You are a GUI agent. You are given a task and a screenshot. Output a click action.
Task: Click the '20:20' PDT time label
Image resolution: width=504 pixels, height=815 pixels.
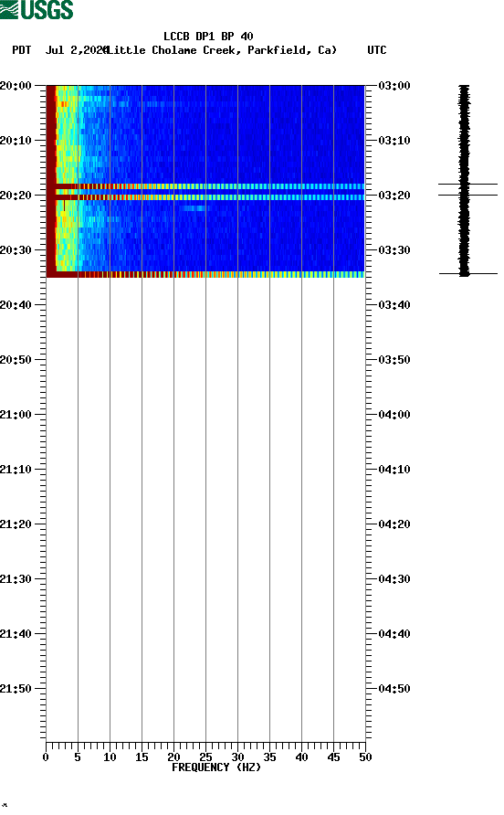click(x=16, y=196)
